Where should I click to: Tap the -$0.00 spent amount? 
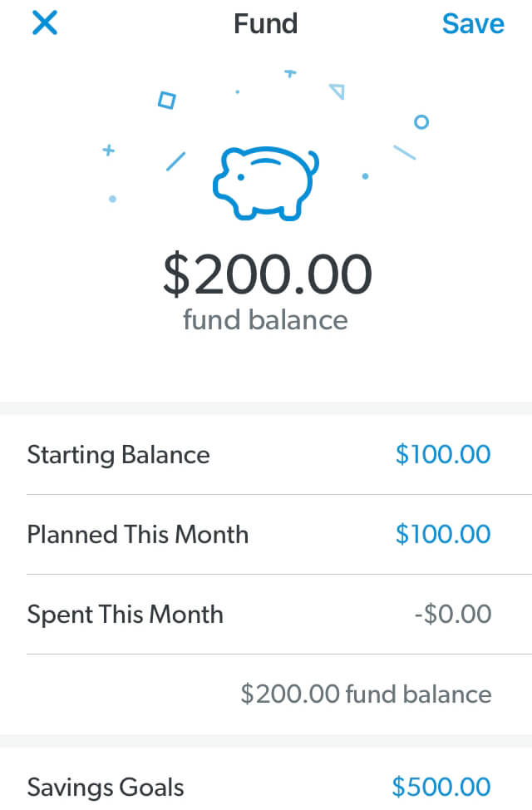point(453,615)
